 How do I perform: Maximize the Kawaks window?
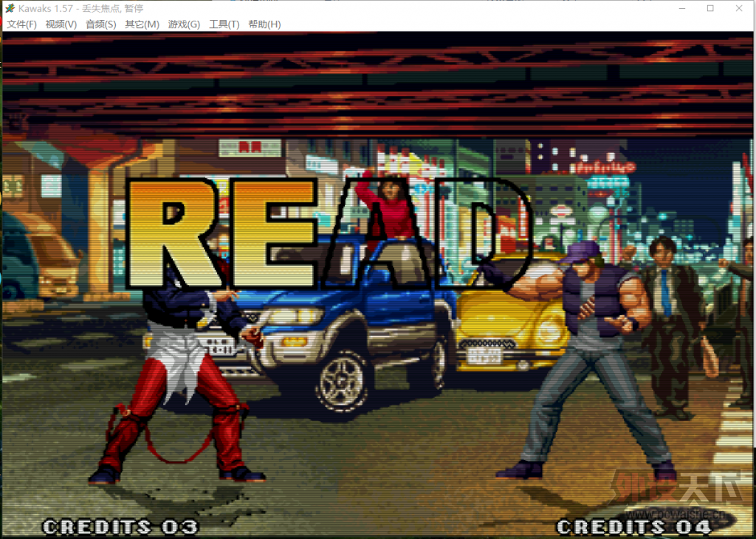click(x=710, y=8)
